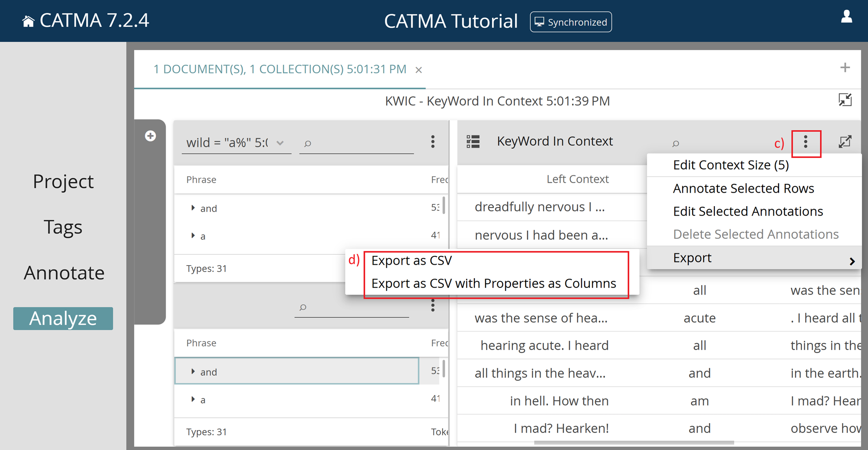
Task: Choose Export as CSV
Action: click(x=411, y=260)
